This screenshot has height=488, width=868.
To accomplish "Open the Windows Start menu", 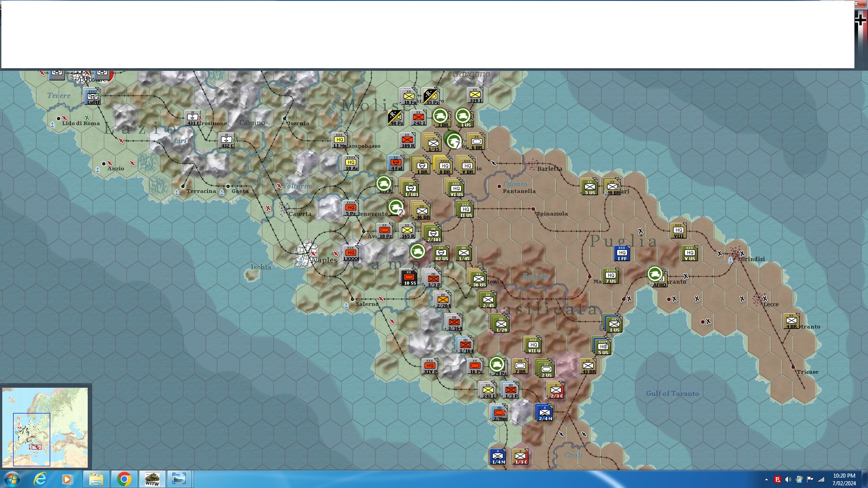I will pyautogui.click(x=12, y=479).
